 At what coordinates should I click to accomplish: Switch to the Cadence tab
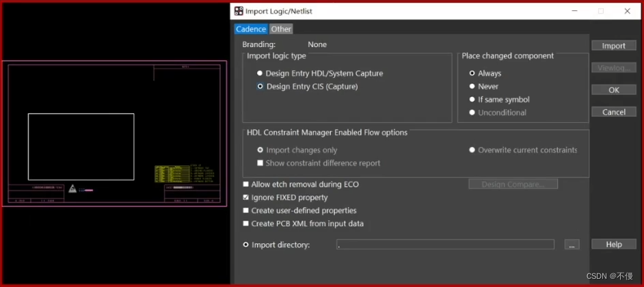[251, 29]
